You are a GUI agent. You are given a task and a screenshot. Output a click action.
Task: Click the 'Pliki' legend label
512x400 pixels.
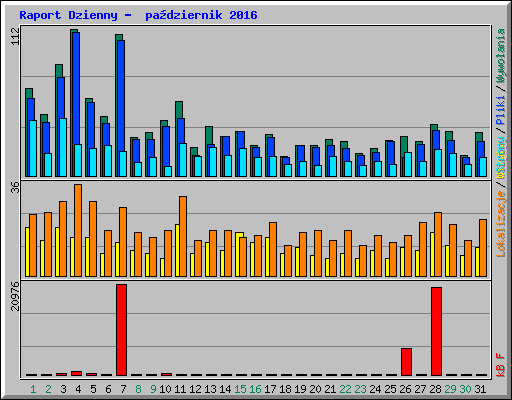pyautogui.click(x=501, y=111)
